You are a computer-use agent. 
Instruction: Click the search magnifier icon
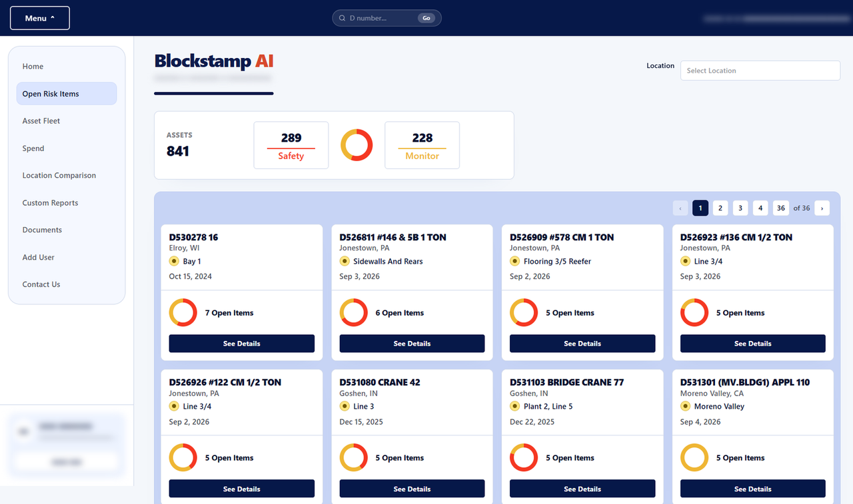click(342, 19)
